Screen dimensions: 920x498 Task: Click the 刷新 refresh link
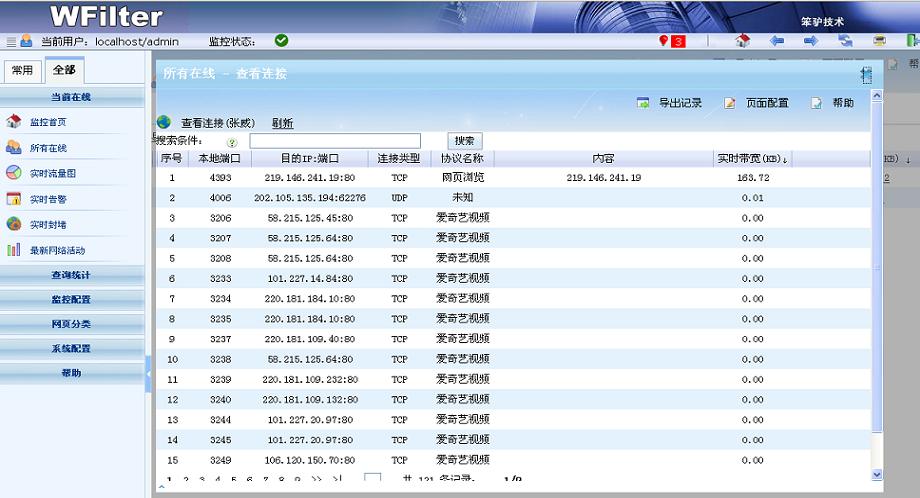[x=283, y=123]
